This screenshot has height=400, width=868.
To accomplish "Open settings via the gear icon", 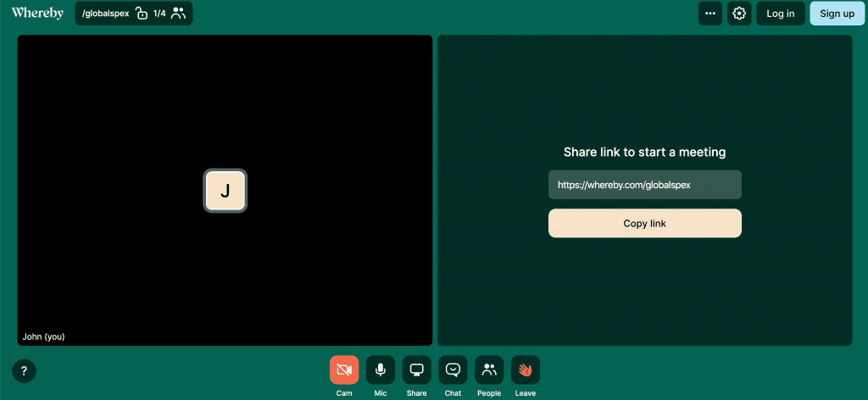I will (739, 14).
